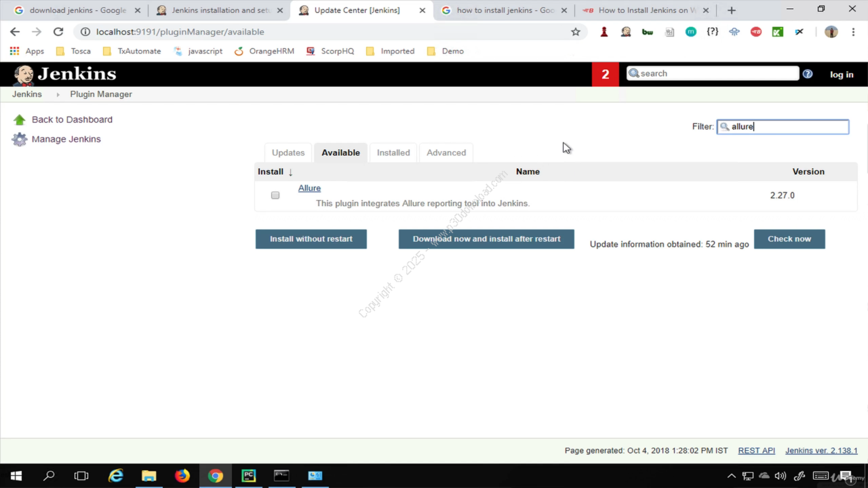This screenshot has width=868, height=488.
Task: Click the teal m circle extension icon
Action: coord(691,32)
